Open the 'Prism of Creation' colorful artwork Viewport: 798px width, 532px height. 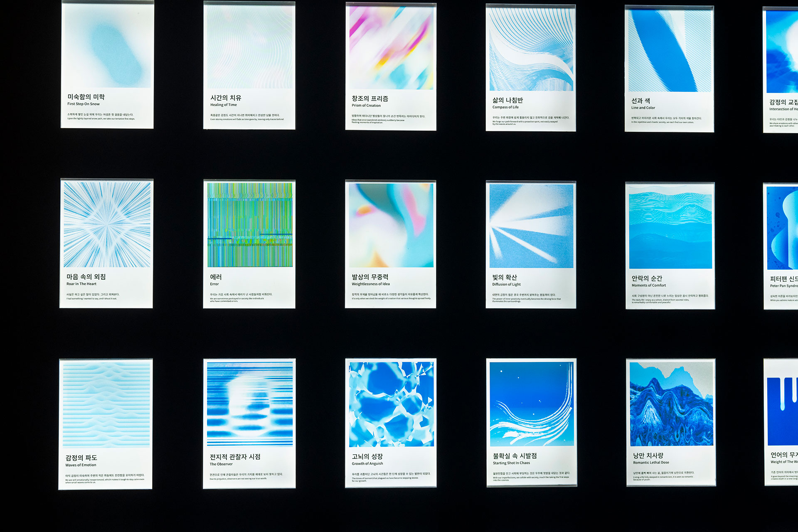(391, 48)
